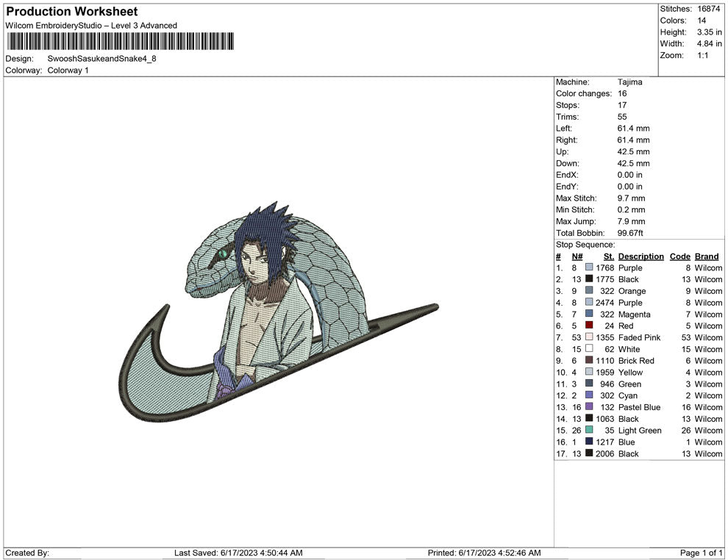Click the Stitches count 16874
The width and height of the screenshot is (728, 560).
[x=708, y=9]
